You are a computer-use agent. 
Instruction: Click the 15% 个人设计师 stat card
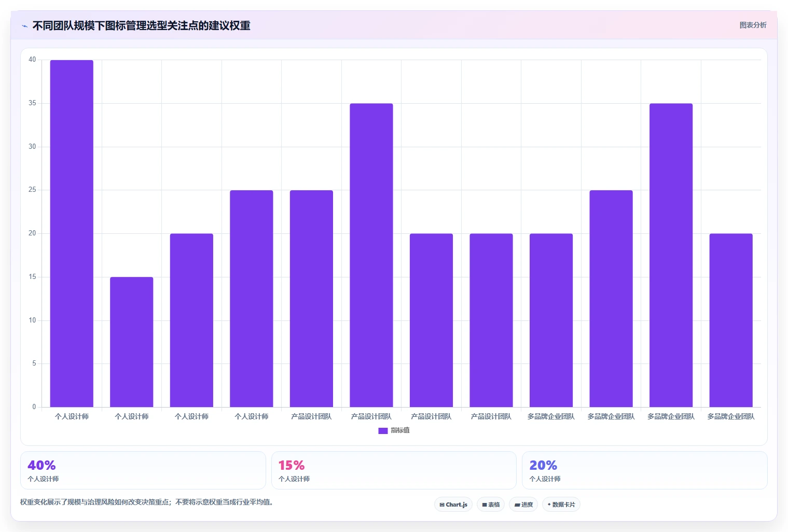pyautogui.click(x=394, y=470)
